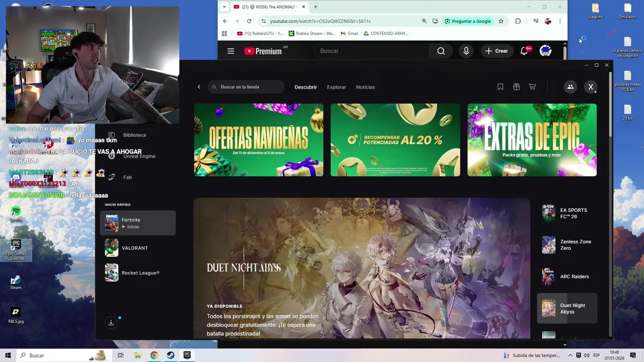Open the Spotify desktop shortcut
The image size is (644, 362).
[16, 214]
